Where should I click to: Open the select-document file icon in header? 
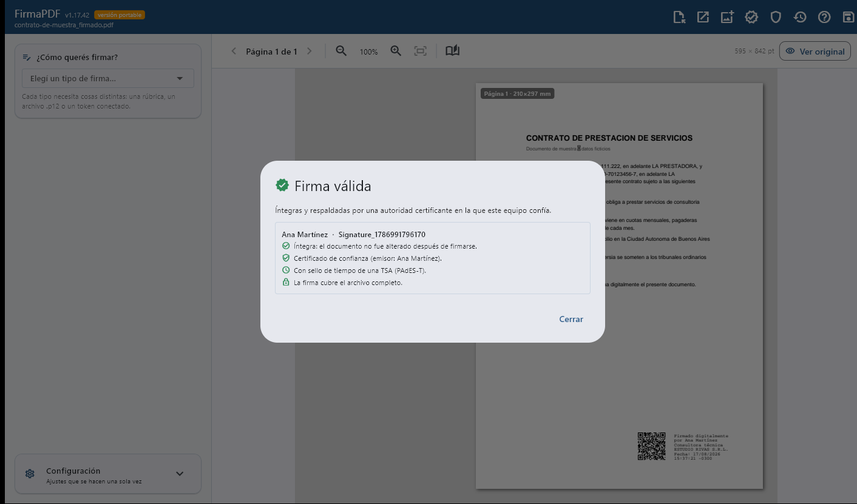tap(679, 18)
